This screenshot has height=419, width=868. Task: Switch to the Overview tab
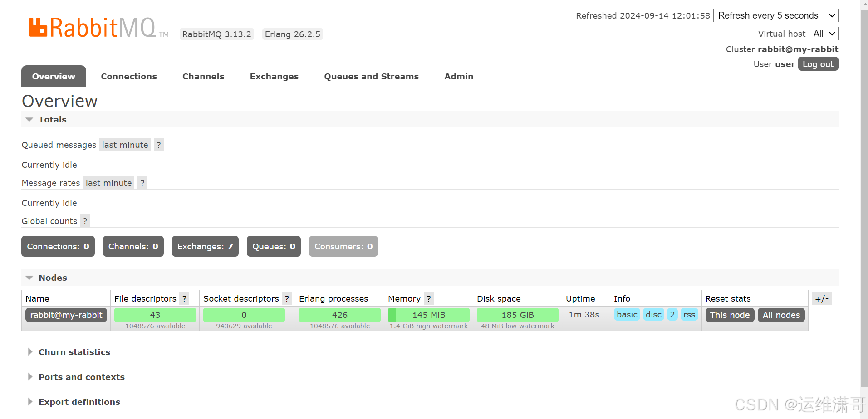[54, 76]
